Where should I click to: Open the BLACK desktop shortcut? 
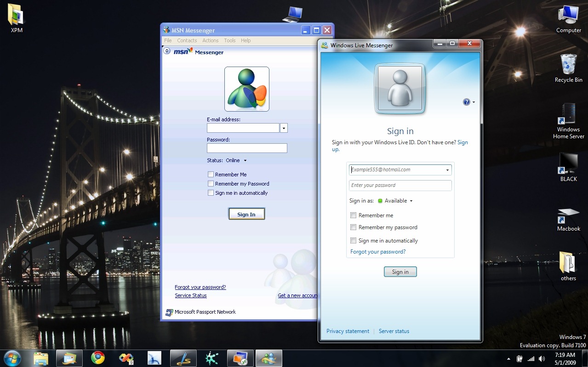click(x=569, y=167)
